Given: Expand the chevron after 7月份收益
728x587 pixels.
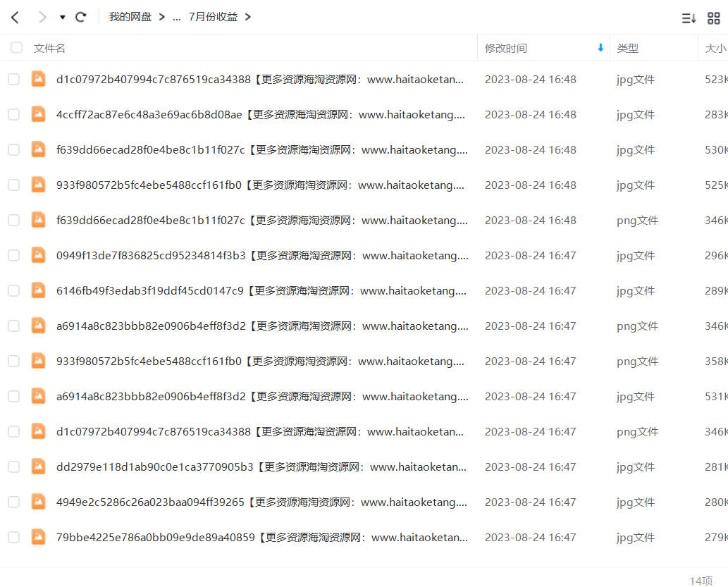Looking at the screenshot, I should [248, 17].
